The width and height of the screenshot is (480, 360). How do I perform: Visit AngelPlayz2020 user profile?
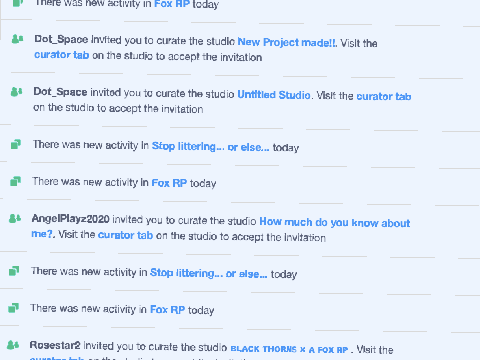(71, 219)
